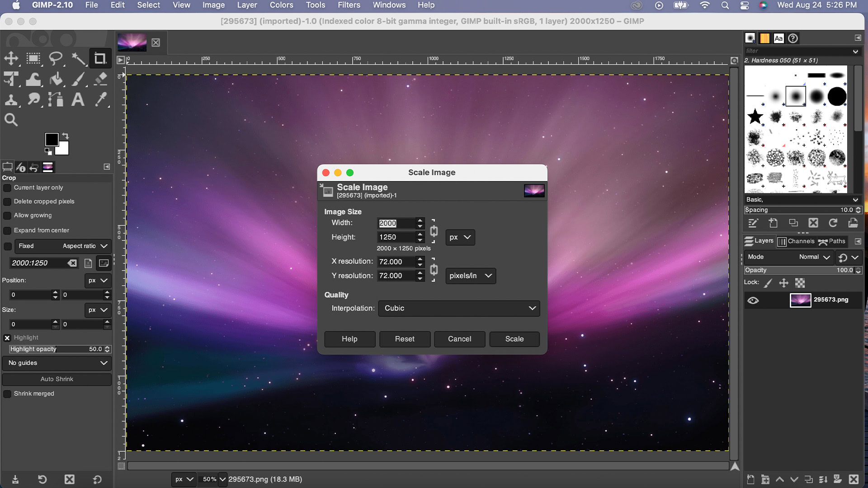
Task: Select the Bucket Fill tool
Action: click(x=56, y=79)
